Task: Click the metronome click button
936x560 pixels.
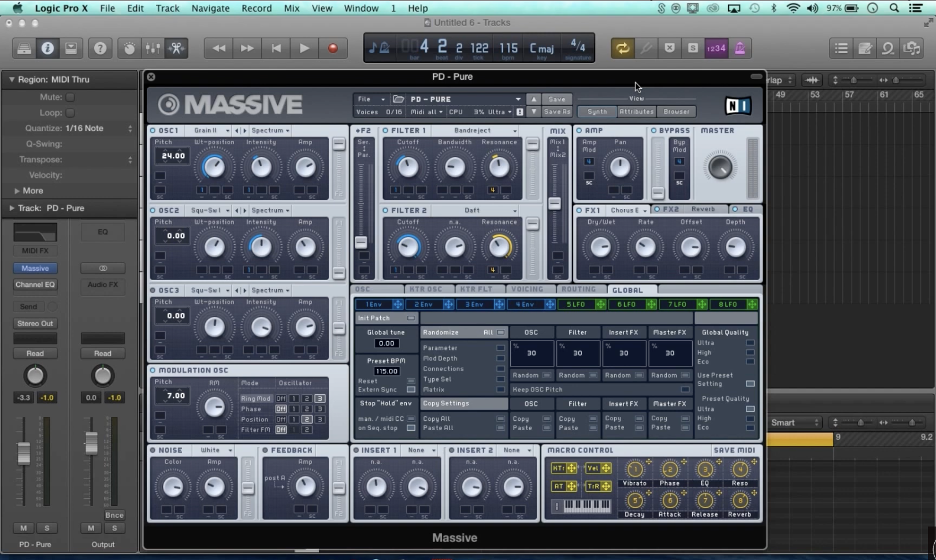Action: pos(740,48)
